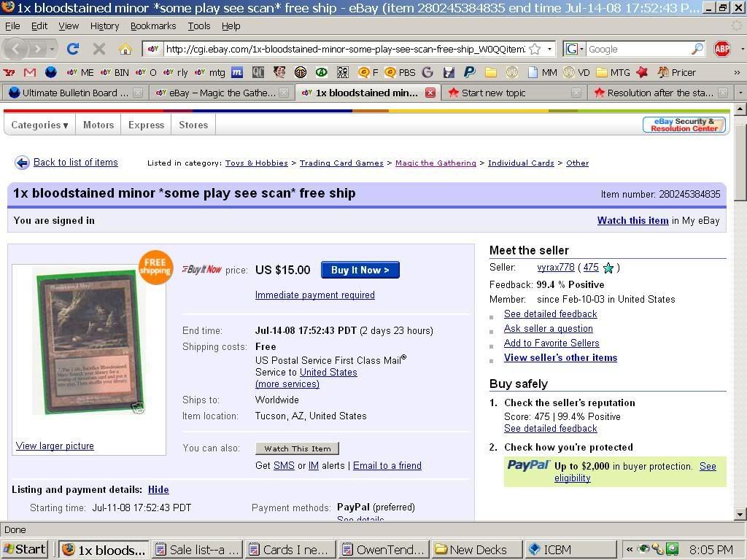
Task: Hide the listing and payment details
Action: point(158,490)
